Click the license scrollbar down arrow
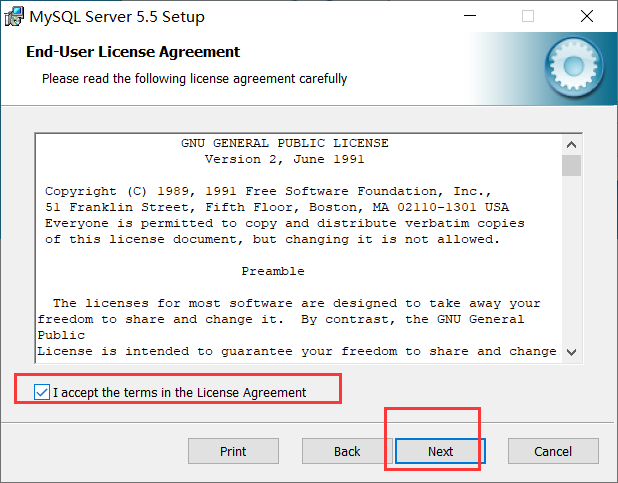This screenshot has height=483, width=618. (x=571, y=351)
